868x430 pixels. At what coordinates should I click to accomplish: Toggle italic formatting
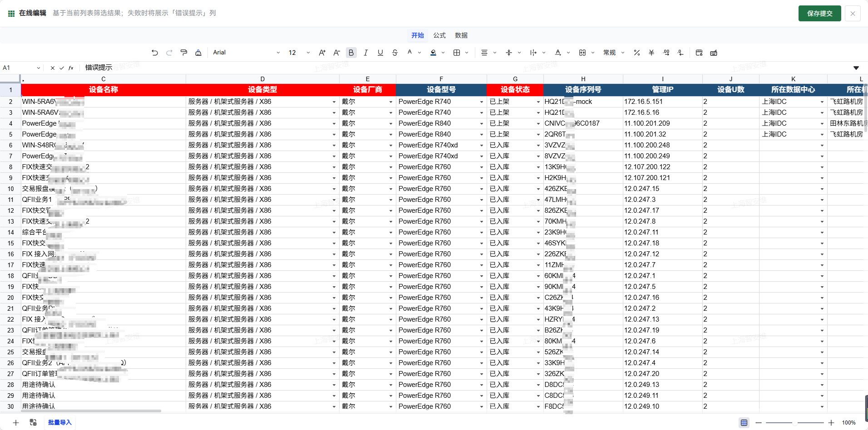pyautogui.click(x=365, y=53)
